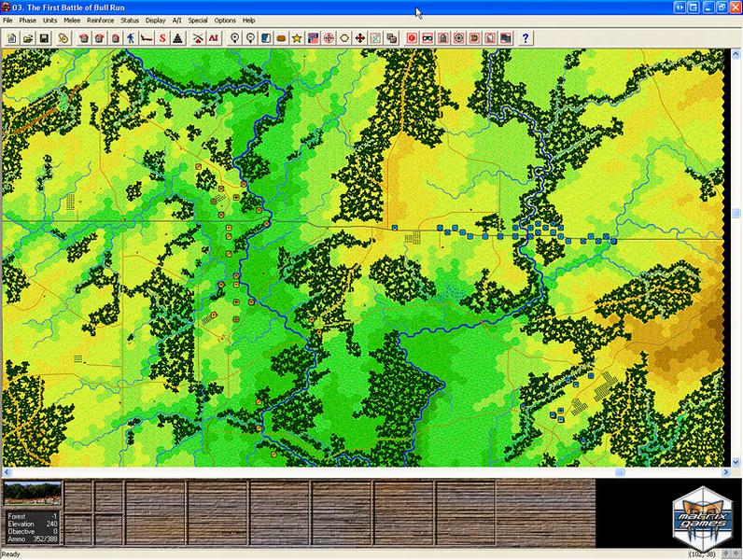Open the Display menu
The height and width of the screenshot is (560, 743).
[155, 20]
